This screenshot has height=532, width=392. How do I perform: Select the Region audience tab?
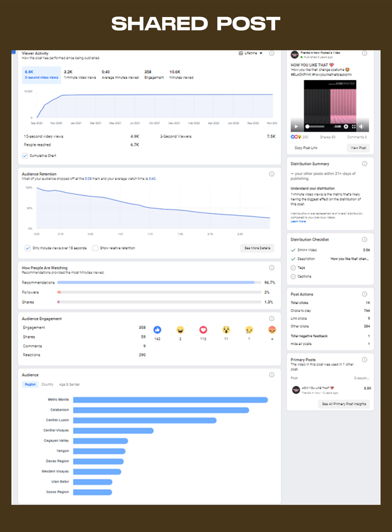pyautogui.click(x=30, y=384)
